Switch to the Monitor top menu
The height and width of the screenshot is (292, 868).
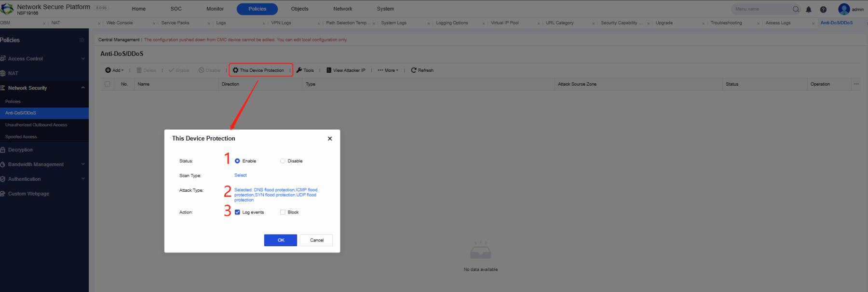click(215, 9)
